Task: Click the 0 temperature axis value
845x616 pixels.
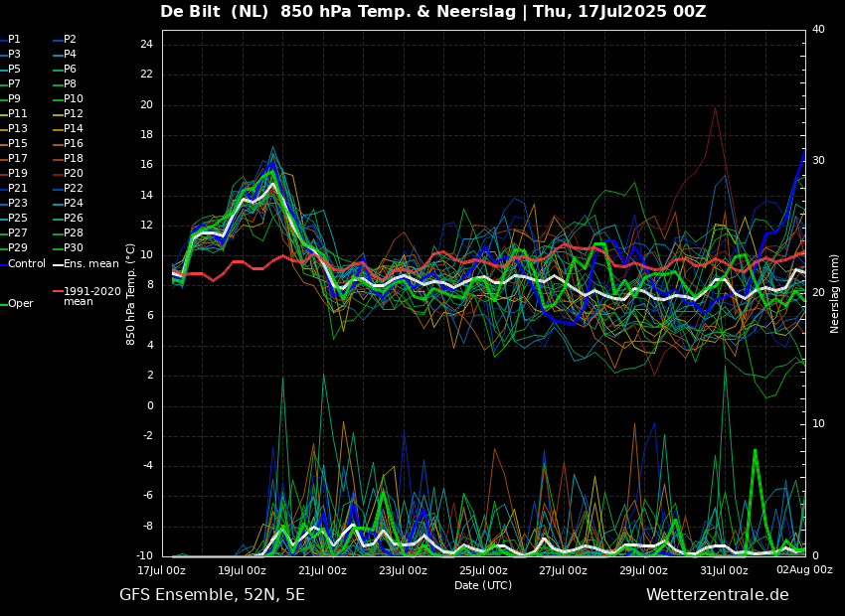Action: (150, 405)
